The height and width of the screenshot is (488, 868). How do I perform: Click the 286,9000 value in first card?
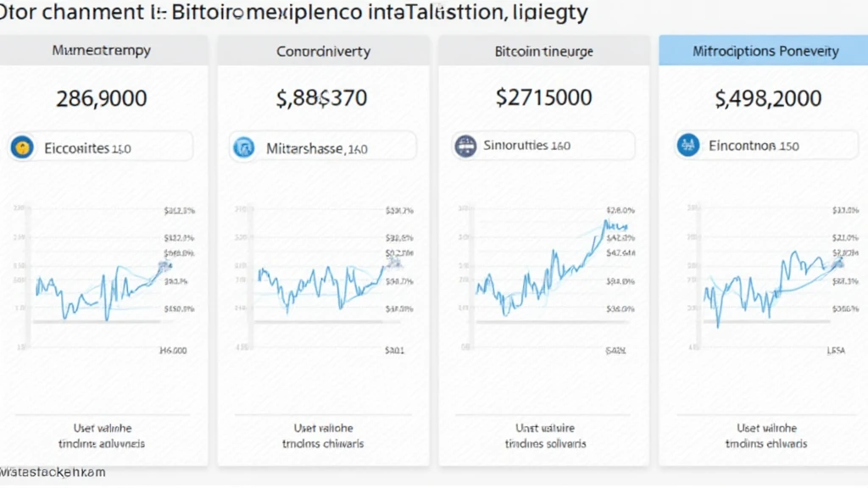pos(102,98)
